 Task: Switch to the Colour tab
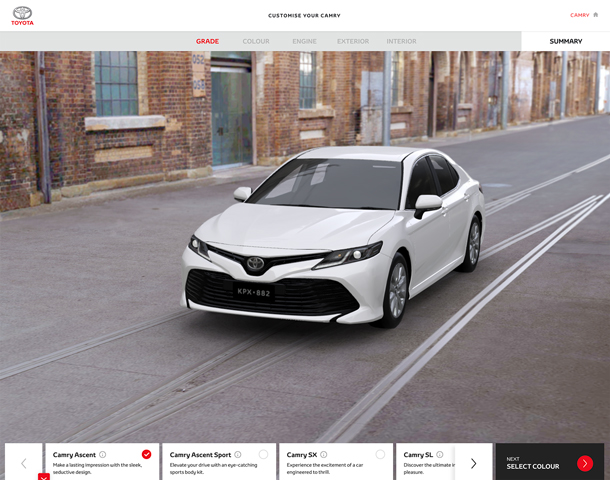(x=256, y=41)
